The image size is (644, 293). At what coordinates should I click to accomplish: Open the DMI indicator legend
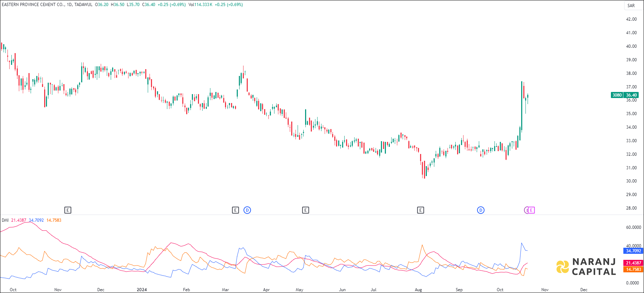pyautogui.click(x=5, y=220)
